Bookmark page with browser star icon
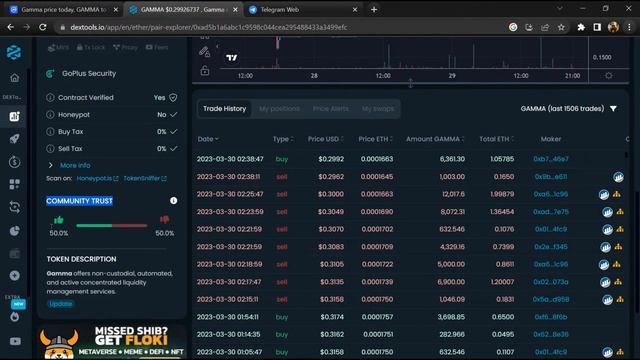This screenshot has height=360, width=640. 561,27
